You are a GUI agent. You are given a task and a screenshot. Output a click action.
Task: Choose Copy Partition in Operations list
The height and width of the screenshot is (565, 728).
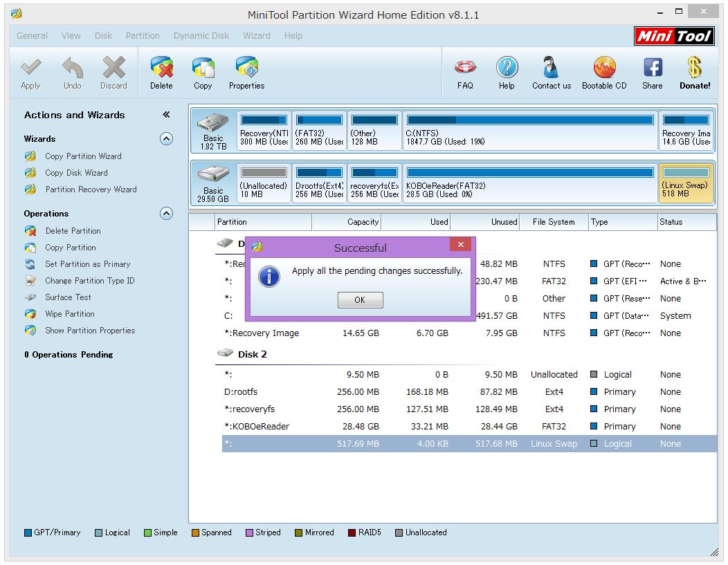tap(71, 248)
